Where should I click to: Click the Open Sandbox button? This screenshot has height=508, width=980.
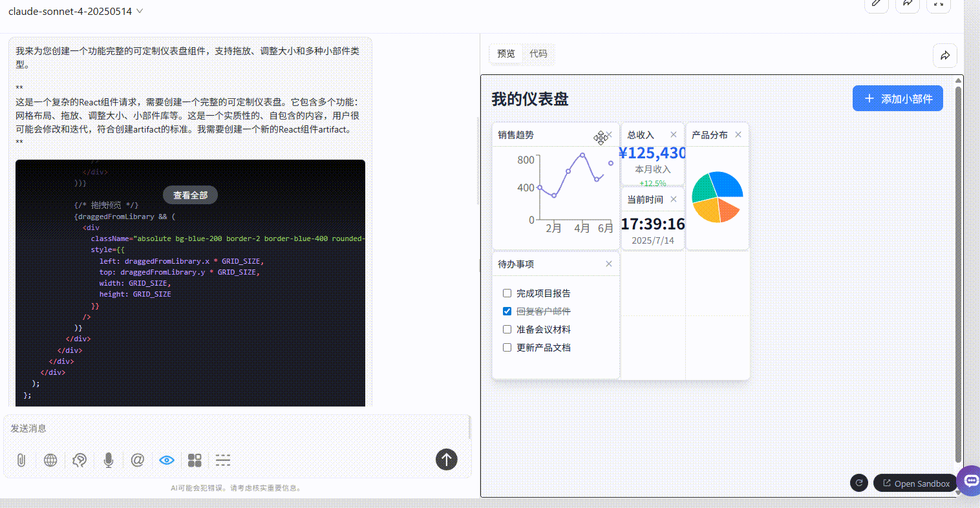[916, 483]
